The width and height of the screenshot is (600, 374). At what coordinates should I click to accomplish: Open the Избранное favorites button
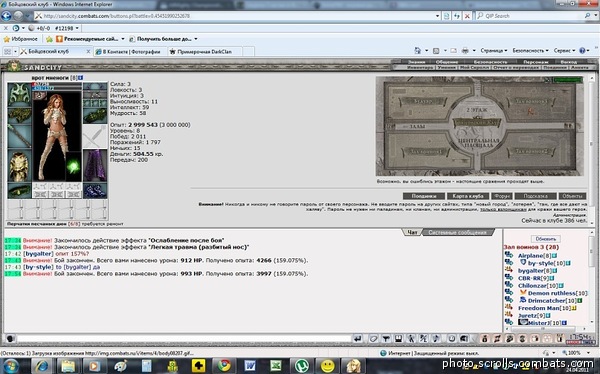pos(21,39)
